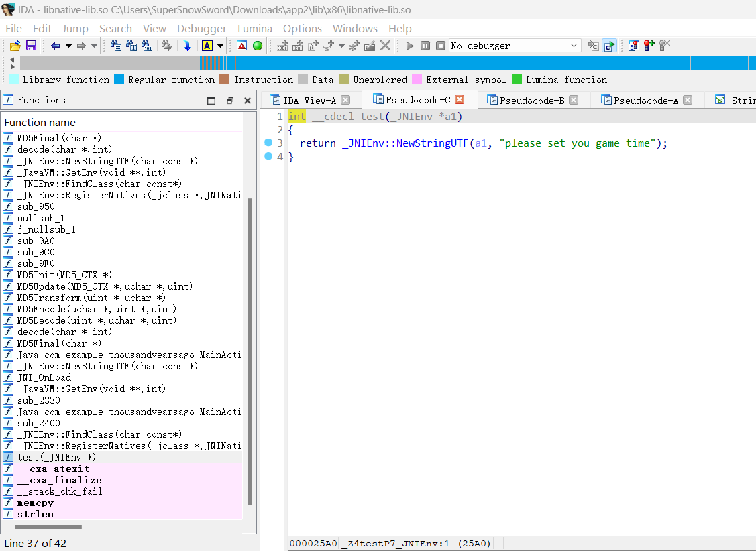Click the immediate value search binoculars icon
Image resolution: width=756 pixels, height=551 pixels.
[115, 46]
